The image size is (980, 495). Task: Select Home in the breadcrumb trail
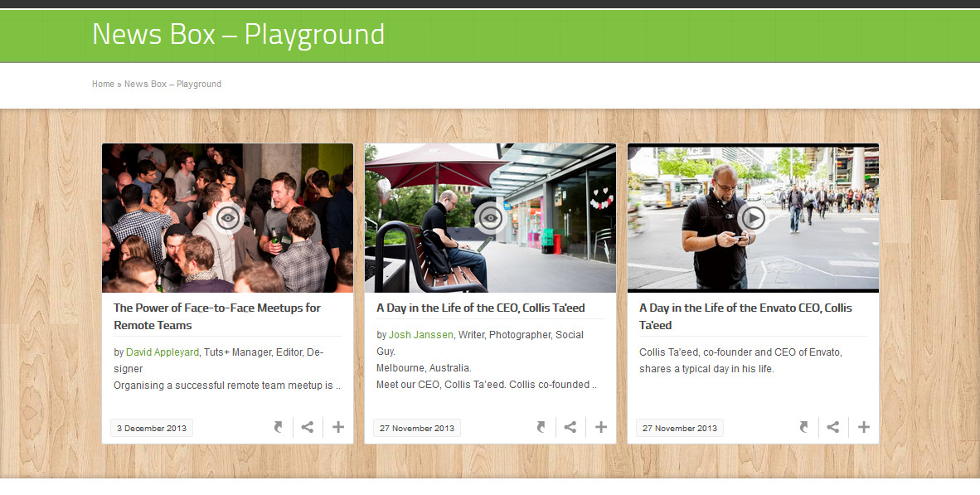coord(103,84)
